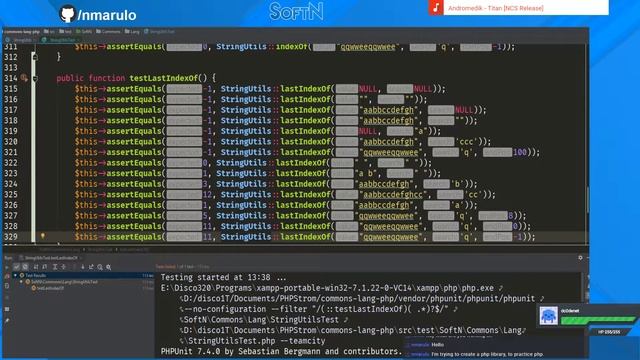The image size is (640, 360).
Task: Click the Andromedik - Titan song title
Action: (x=496, y=8)
